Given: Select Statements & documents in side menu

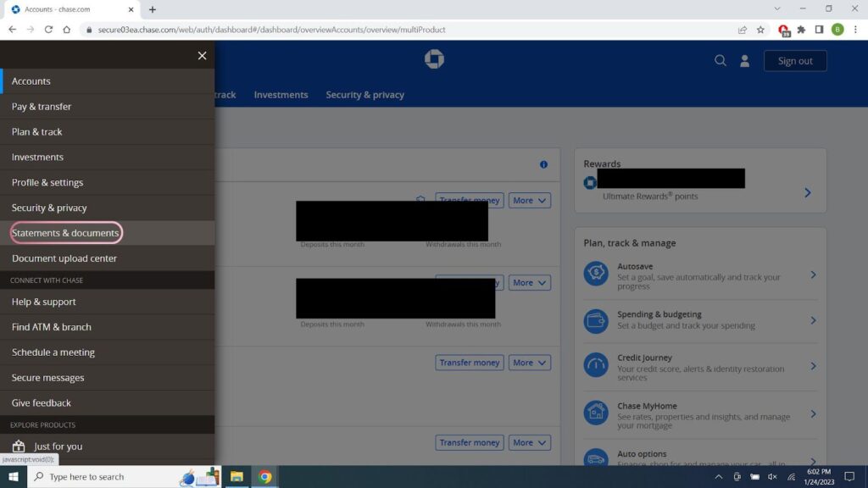Looking at the screenshot, I should (x=65, y=233).
